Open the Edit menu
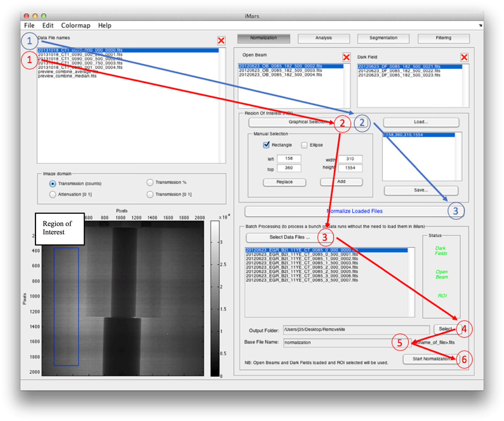The height and width of the screenshot is (421, 504). click(48, 26)
